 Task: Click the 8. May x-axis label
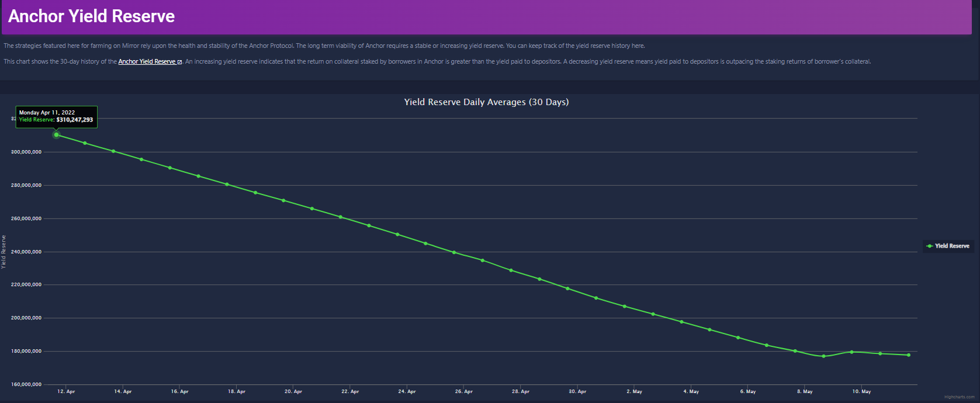[x=805, y=391]
